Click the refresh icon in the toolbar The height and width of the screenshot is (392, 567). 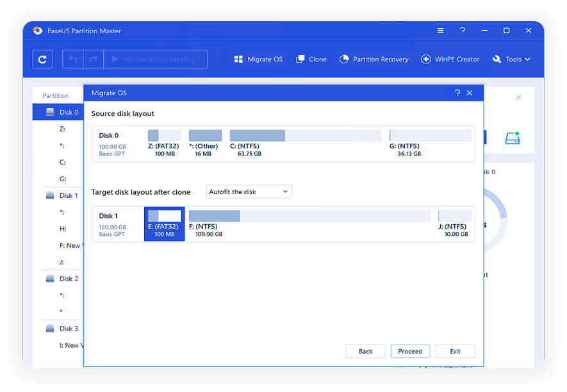42,60
